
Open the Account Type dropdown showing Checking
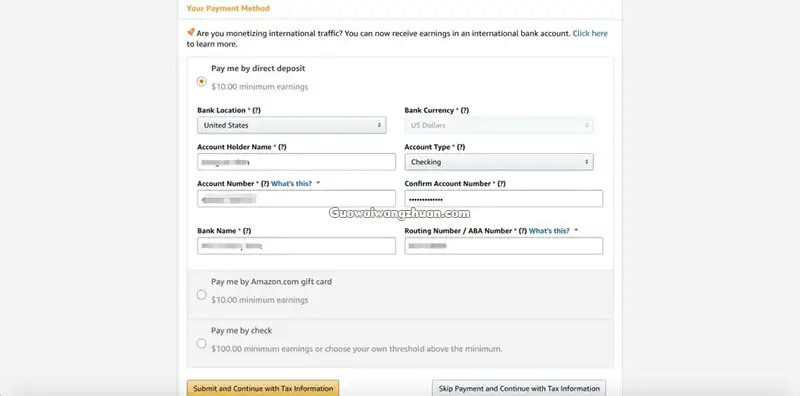[499, 162]
